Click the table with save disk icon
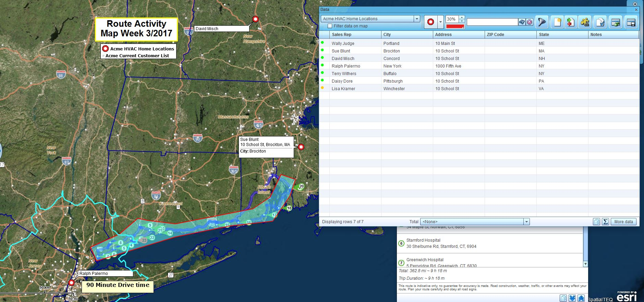 point(631,22)
